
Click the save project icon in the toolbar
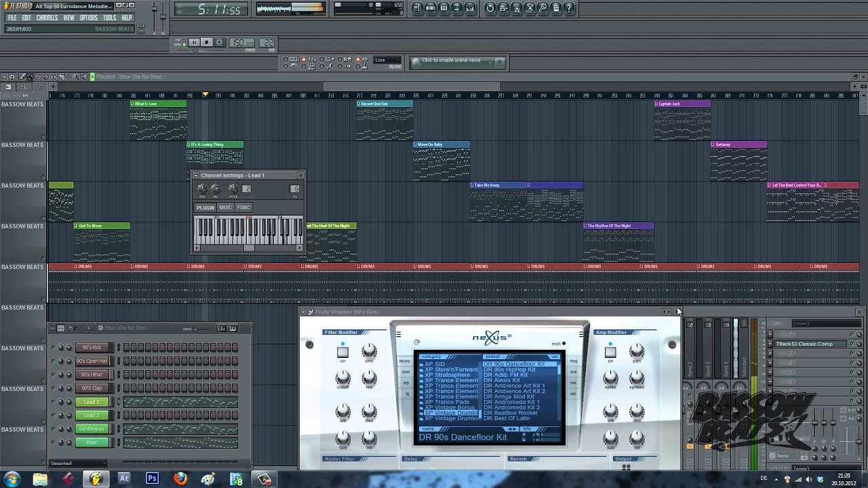pyautogui.click(x=503, y=8)
